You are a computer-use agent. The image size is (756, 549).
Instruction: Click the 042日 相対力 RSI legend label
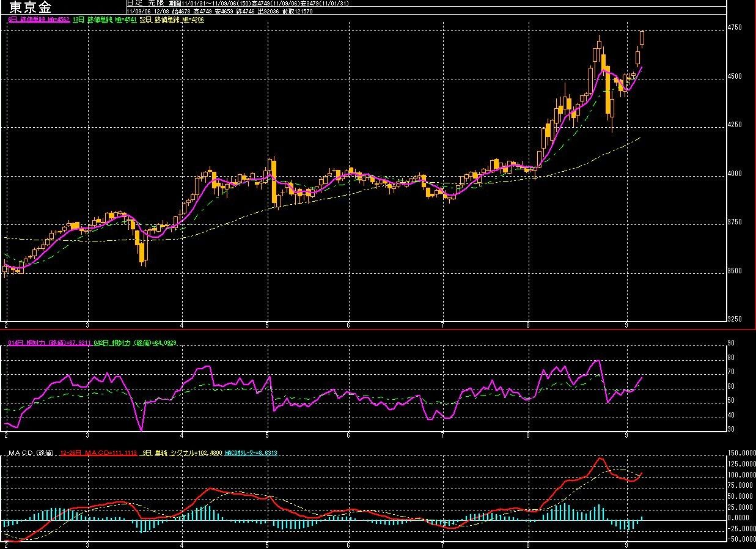click(x=135, y=343)
